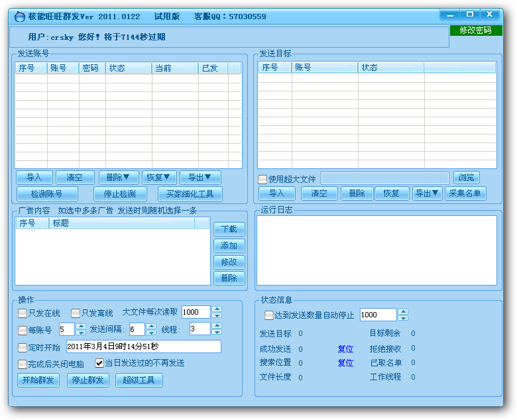Enable 完成后关闭电脑 checkbox
The image size is (517, 420).
pyautogui.click(x=23, y=364)
